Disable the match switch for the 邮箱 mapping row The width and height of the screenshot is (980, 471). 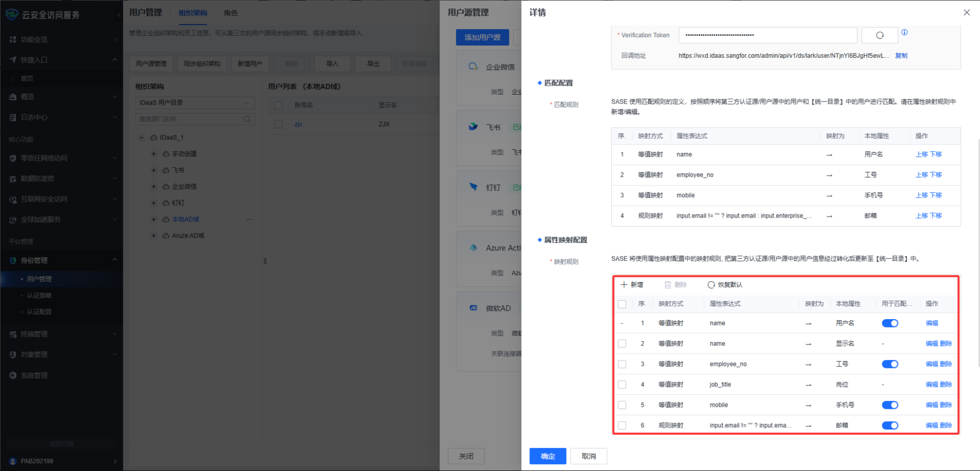click(890, 426)
